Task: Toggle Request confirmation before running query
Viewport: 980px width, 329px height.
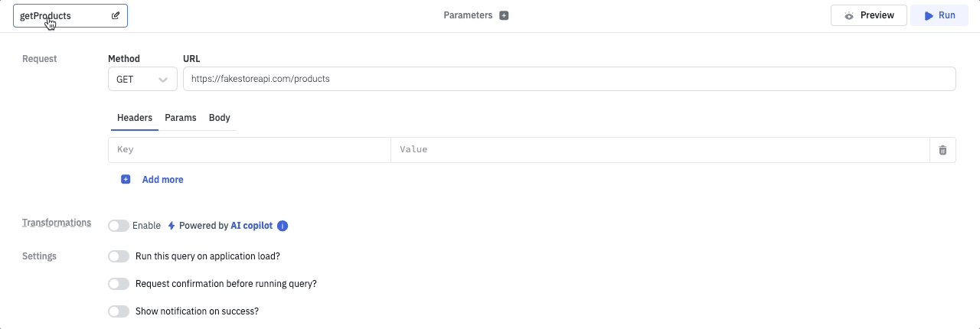Action: [119, 284]
